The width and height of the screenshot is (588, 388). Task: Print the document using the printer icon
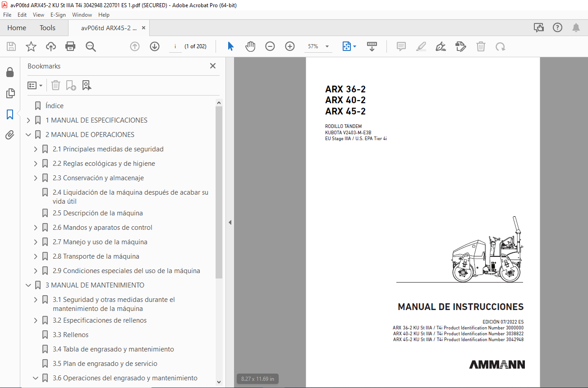(70, 46)
